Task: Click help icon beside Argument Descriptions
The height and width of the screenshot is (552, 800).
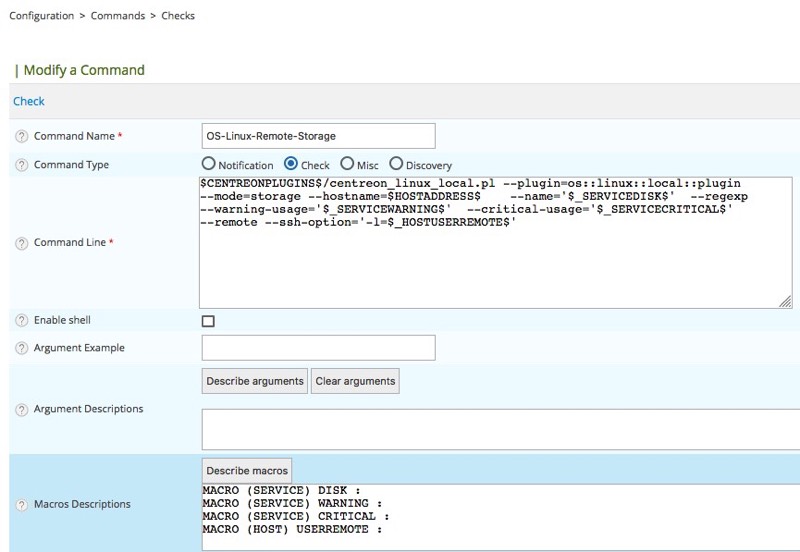Action: tap(21, 410)
